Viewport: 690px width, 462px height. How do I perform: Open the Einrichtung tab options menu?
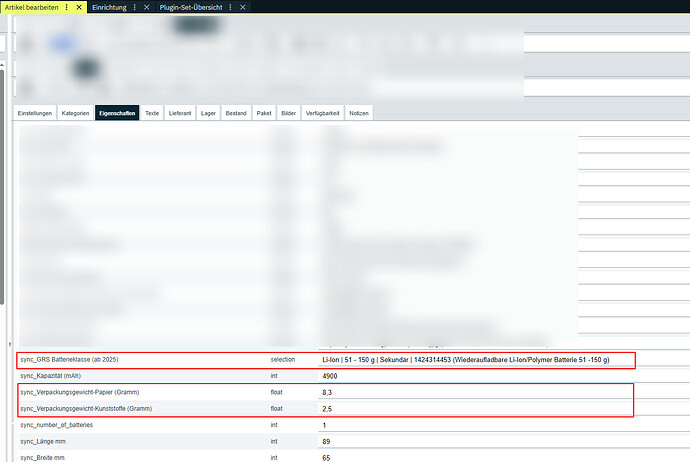click(x=132, y=7)
